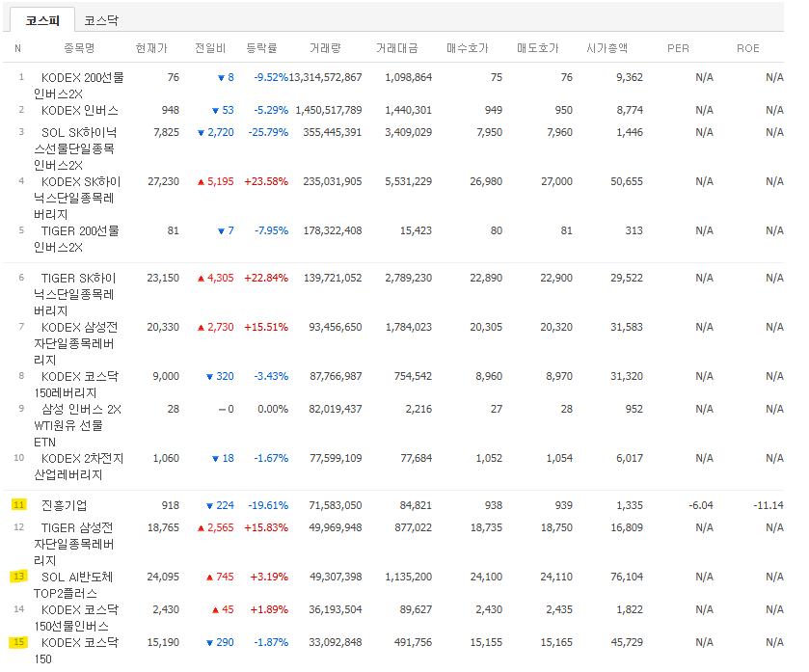Open KODEX 2차전지산업레버리지 link
The width and height of the screenshot is (809, 672).
click(x=78, y=467)
